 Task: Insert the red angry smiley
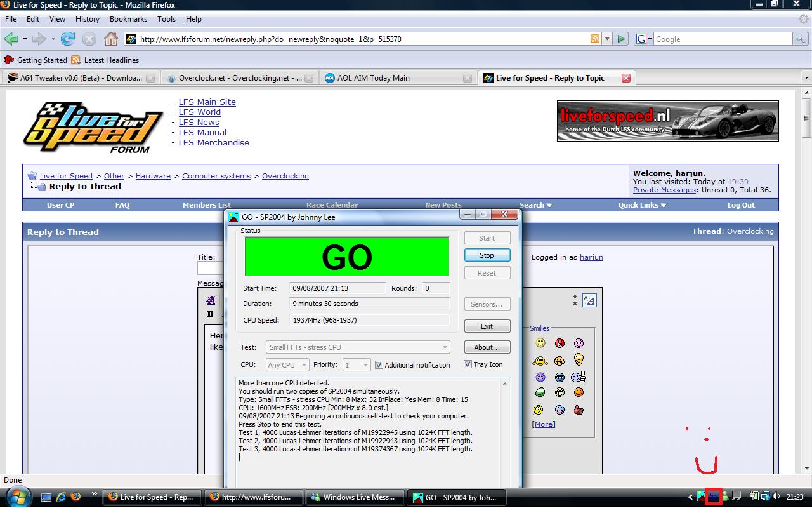tap(560, 343)
